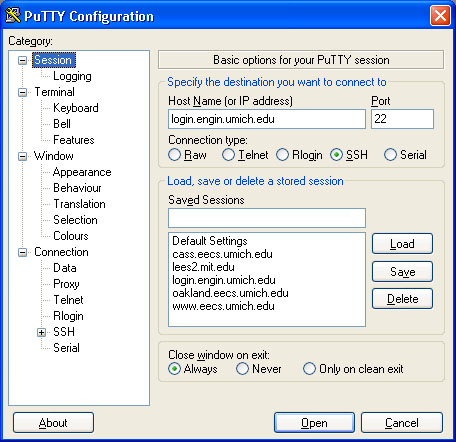The image size is (456, 442).
Task: Expand the SSH subcategory node
Action: pos(41,332)
